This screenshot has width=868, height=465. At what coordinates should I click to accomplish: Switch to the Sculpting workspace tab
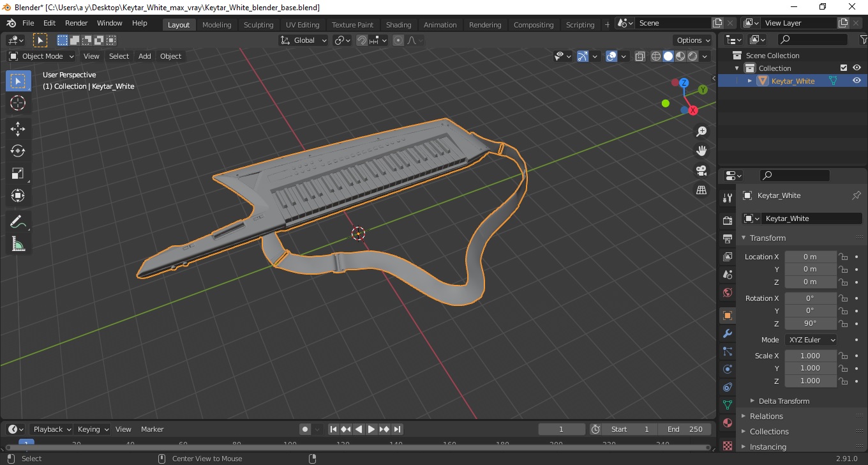(258, 25)
